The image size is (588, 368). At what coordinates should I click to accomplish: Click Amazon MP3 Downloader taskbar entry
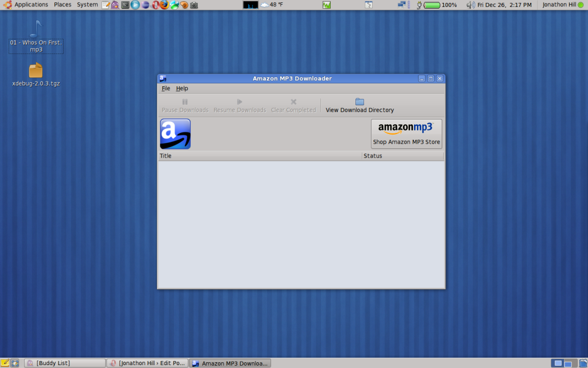[230, 363]
